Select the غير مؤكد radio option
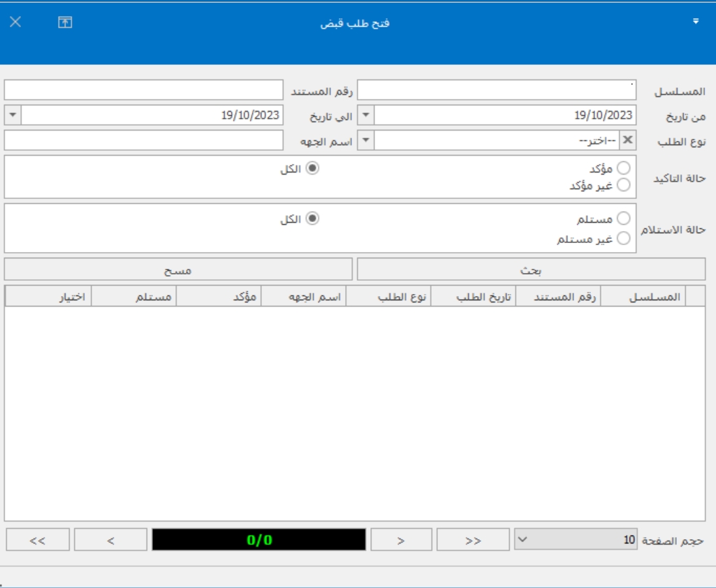Viewport: 716px width, 588px height. pos(623,185)
